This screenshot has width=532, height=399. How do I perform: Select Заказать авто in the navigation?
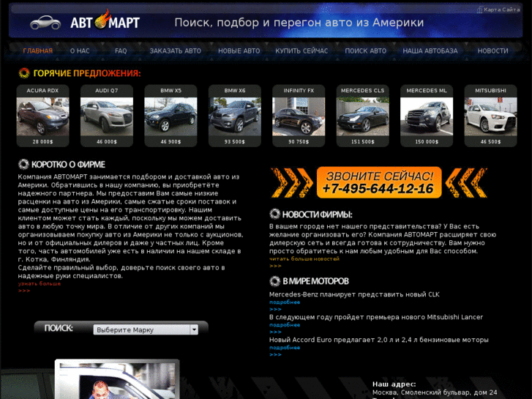tap(176, 51)
